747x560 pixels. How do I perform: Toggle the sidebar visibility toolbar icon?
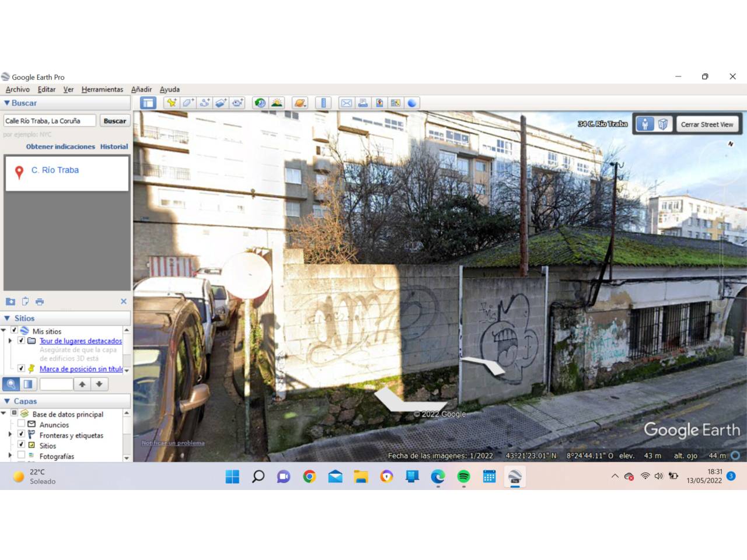(x=148, y=103)
